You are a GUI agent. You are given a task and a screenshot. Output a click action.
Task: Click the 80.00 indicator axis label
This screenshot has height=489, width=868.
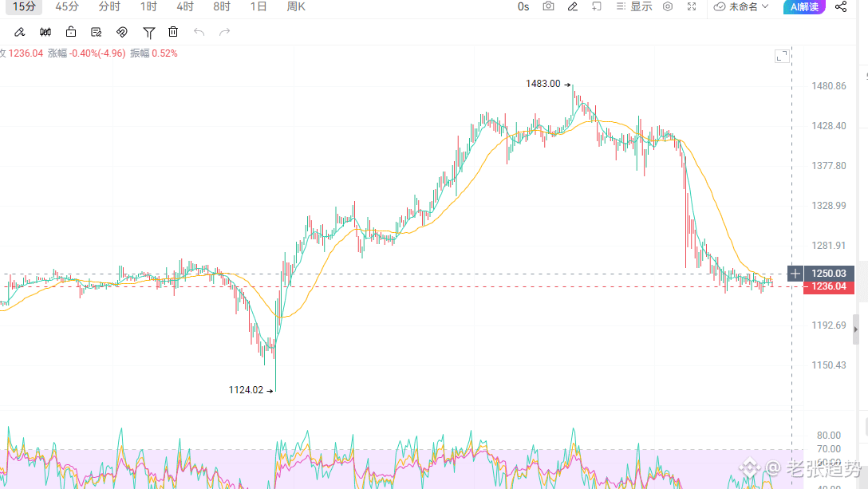point(829,436)
